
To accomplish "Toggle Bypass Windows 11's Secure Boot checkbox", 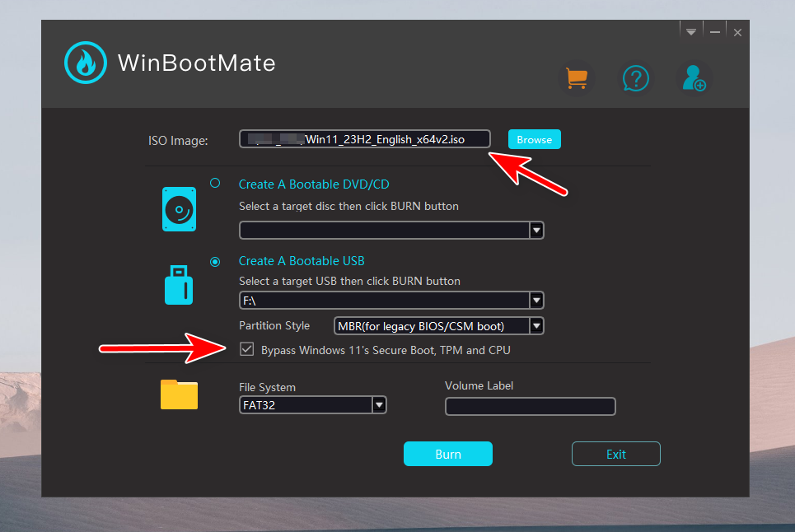I will tap(247, 349).
